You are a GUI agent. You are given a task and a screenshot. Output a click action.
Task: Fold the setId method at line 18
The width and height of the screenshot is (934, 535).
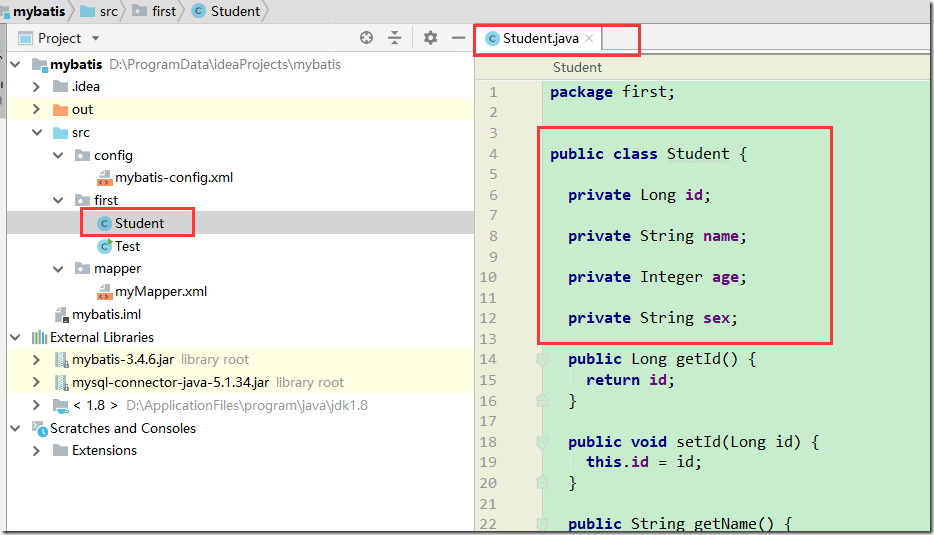[542, 442]
